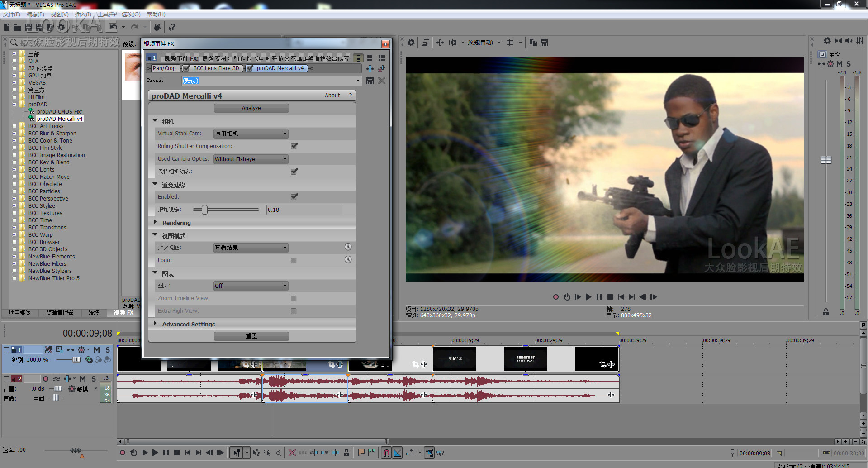Switch to the 资源管理器 tab
Screen dimensions: 868x468
[60, 313]
